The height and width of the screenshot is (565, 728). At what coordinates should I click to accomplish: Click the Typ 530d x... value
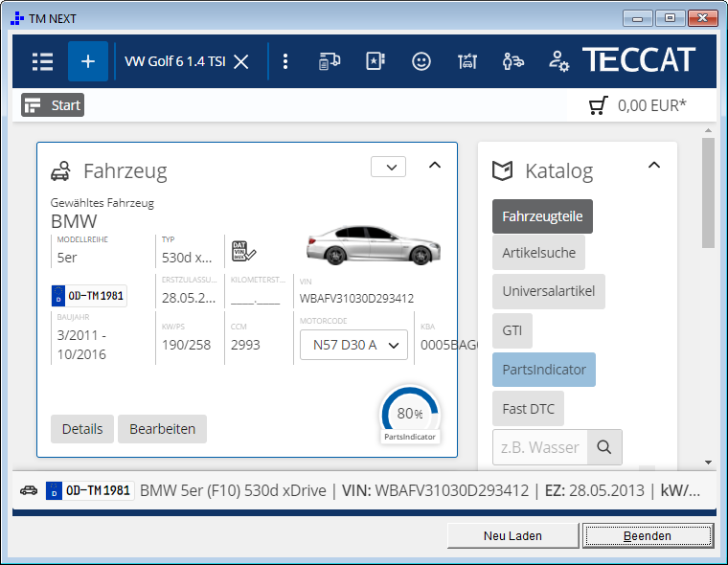click(x=187, y=258)
